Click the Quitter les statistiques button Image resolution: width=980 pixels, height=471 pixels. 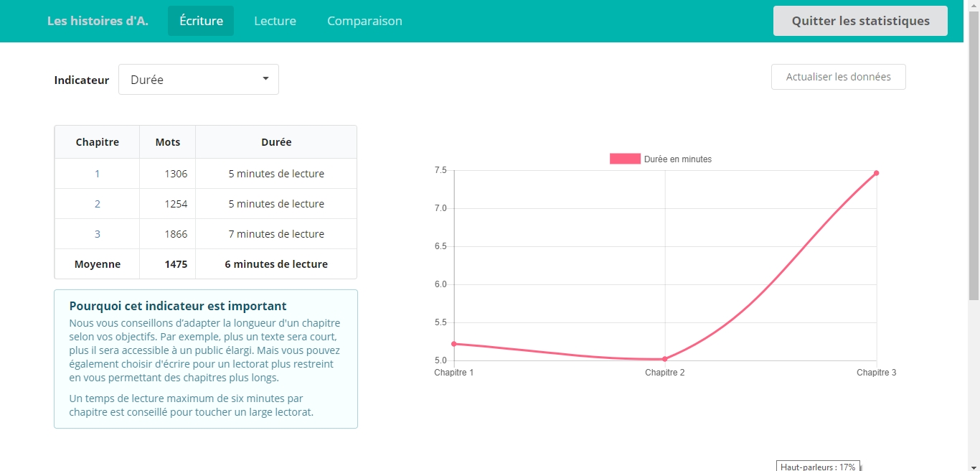tap(860, 21)
